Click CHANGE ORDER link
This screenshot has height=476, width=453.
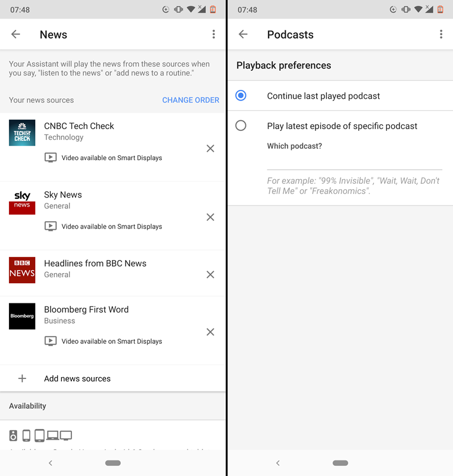[x=190, y=100]
